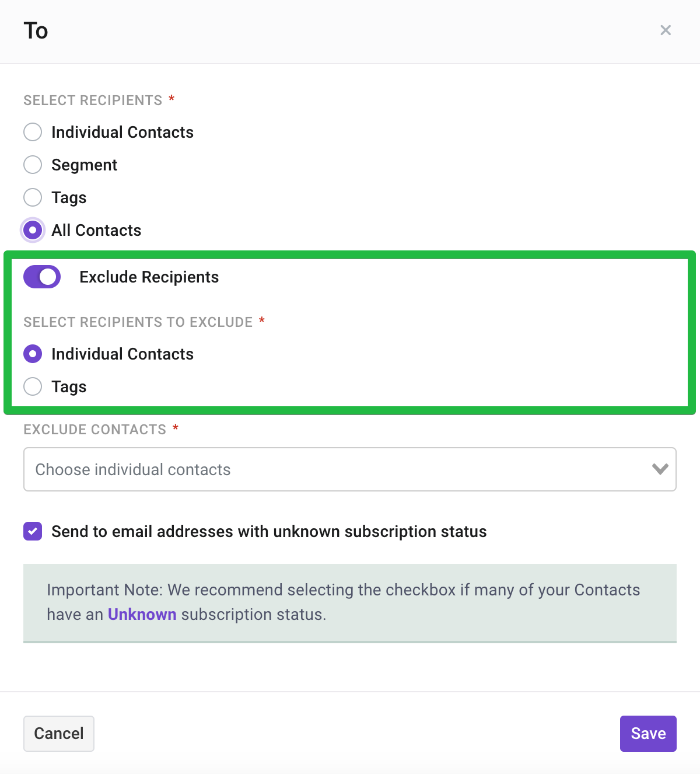This screenshot has height=774, width=700.
Task: Expand the exclude contacts chevron
Action: click(x=659, y=469)
